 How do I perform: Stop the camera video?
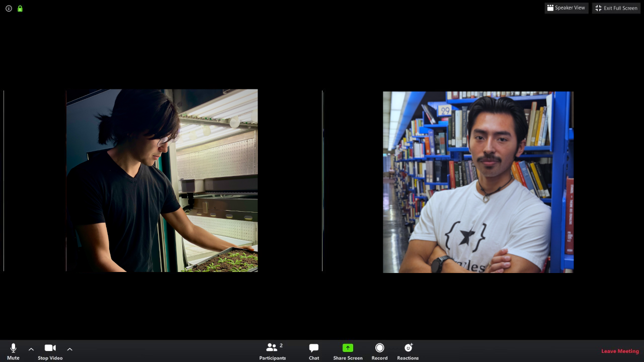[50, 348]
